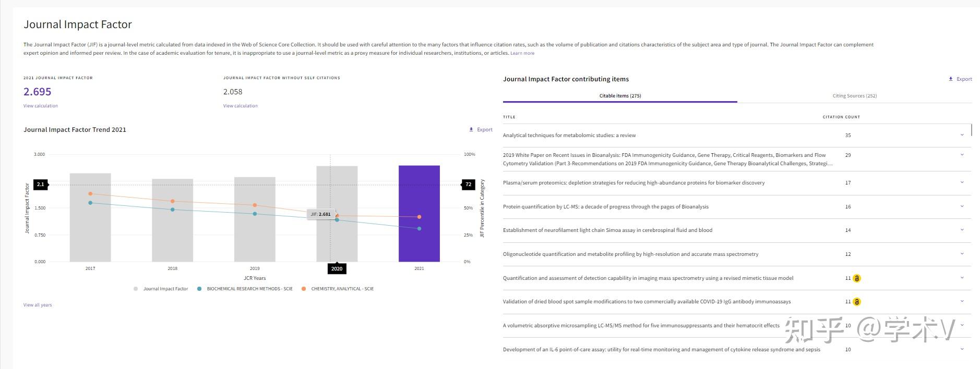This screenshot has width=980, height=369.
Task: Open View calculation under 2.058
Action: coord(241,106)
